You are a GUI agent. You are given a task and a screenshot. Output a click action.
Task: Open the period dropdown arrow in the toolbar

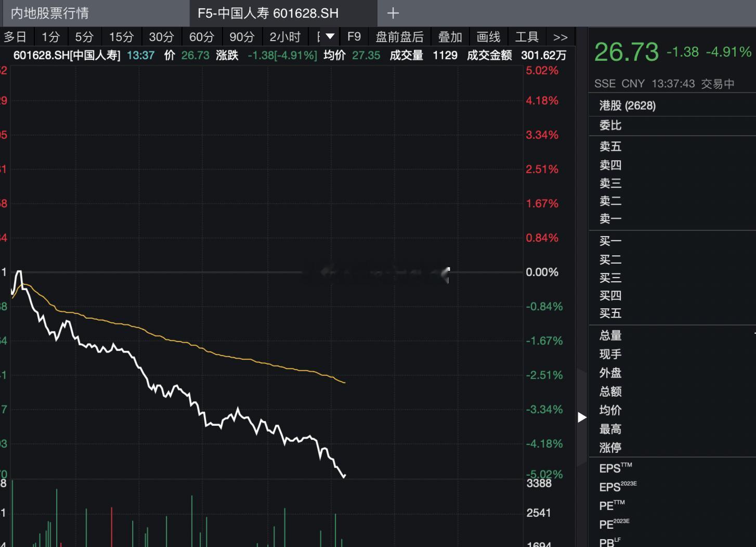[330, 37]
